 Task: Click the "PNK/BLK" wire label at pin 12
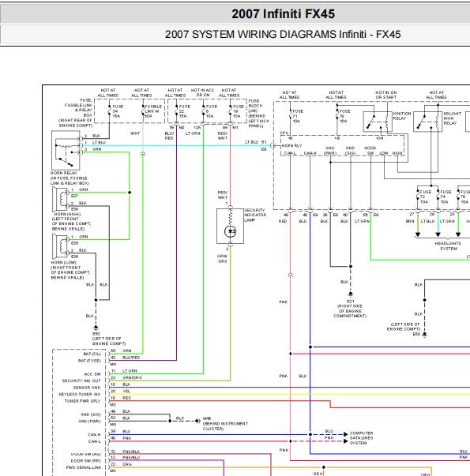(131, 452)
